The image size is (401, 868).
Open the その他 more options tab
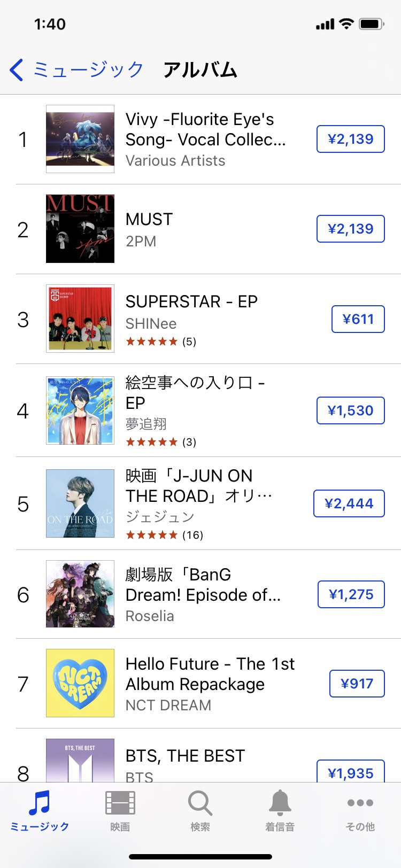click(x=360, y=811)
